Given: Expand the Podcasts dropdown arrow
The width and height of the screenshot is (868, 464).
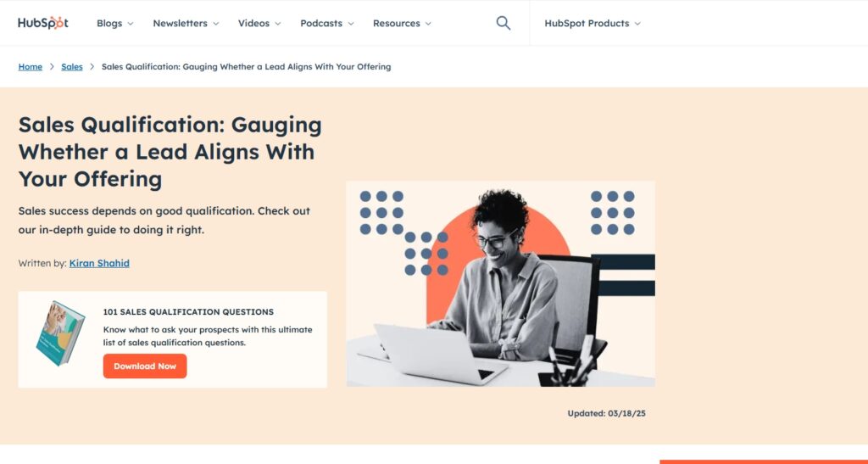Looking at the screenshot, I should 350,24.
